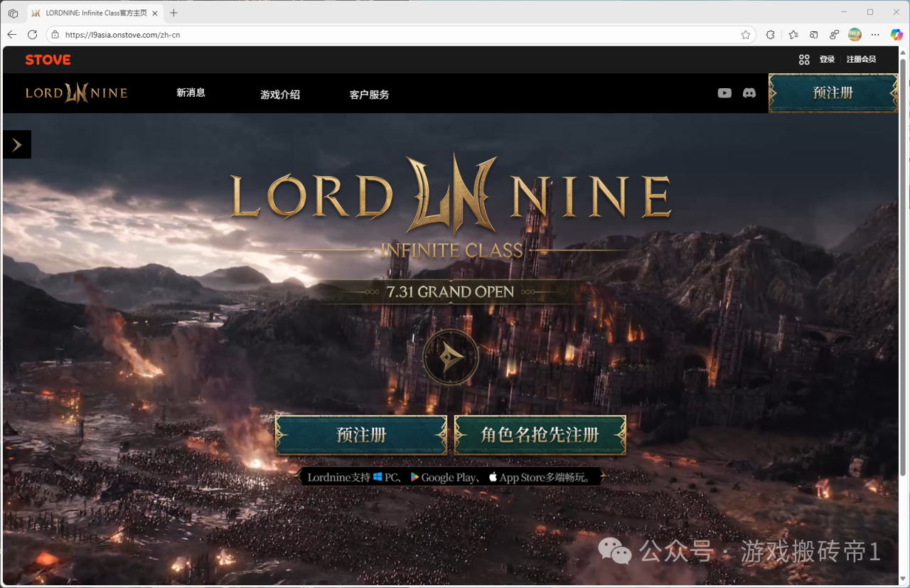
Task: Open the Favorites list
Action: click(x=793, y=34)
